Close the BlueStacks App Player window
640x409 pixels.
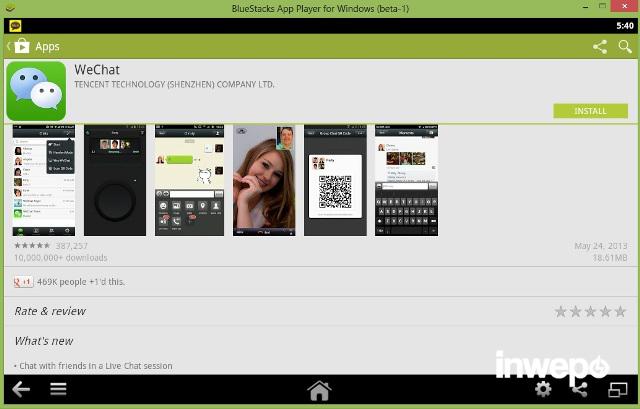coord(624,6)
